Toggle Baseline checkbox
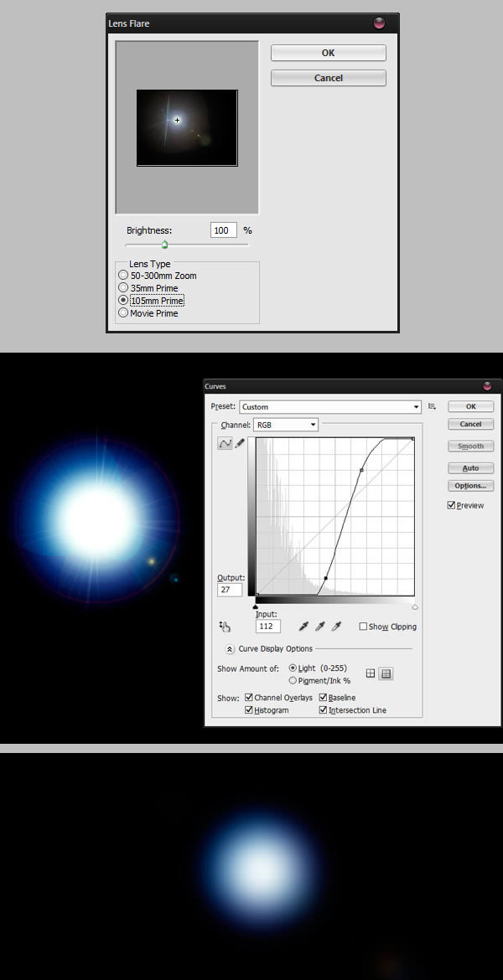The image size is (503, 980). tap(324, 698)
